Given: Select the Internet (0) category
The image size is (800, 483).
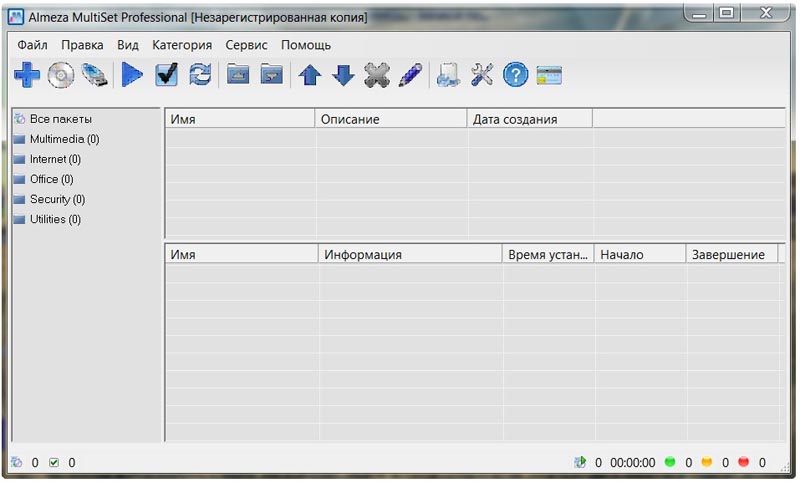Looking at the screenshot, I should 55,159.
